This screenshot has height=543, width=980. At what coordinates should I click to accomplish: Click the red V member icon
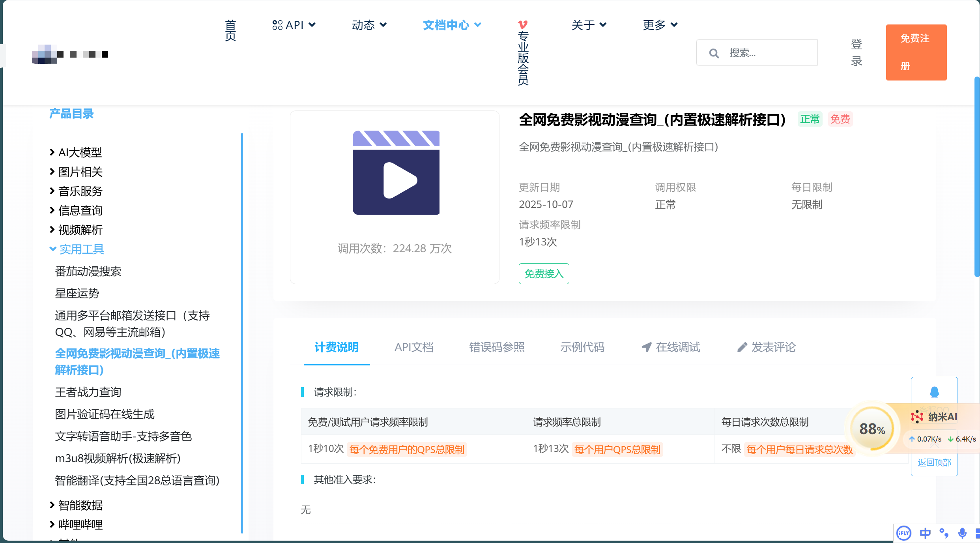pyautogui.click(x=523, y=24)
